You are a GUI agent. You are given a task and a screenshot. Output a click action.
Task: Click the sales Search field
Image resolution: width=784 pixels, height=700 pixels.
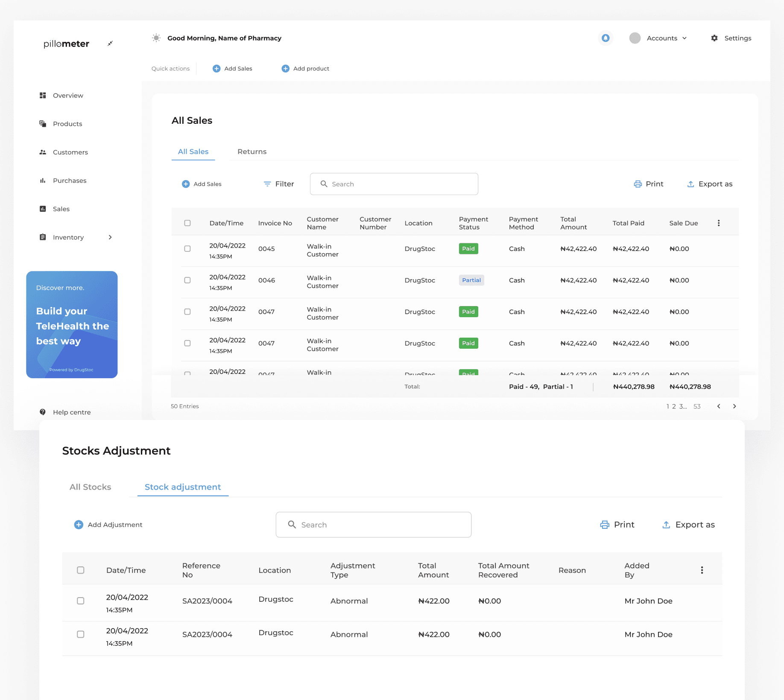pyautogui.click(x=394, y=184)
